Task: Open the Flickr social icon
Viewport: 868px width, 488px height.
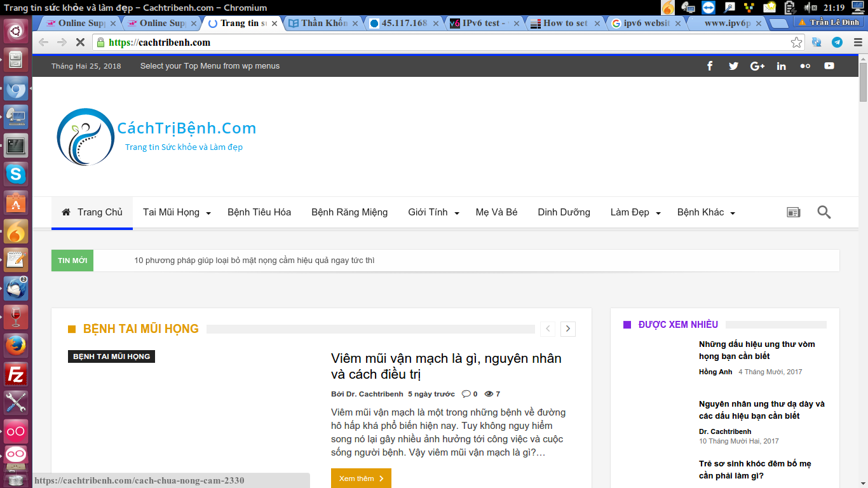Action: tap(805, 66)
